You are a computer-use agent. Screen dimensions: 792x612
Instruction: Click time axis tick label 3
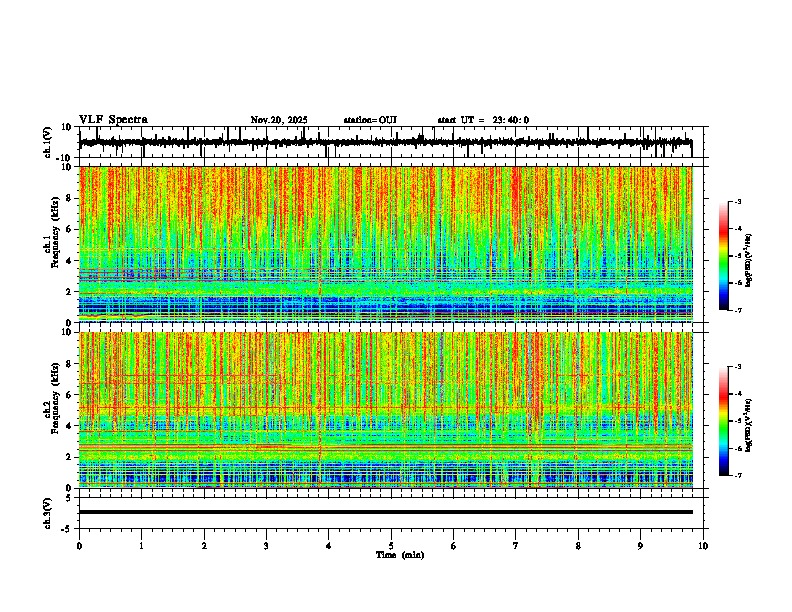[266, 546]
